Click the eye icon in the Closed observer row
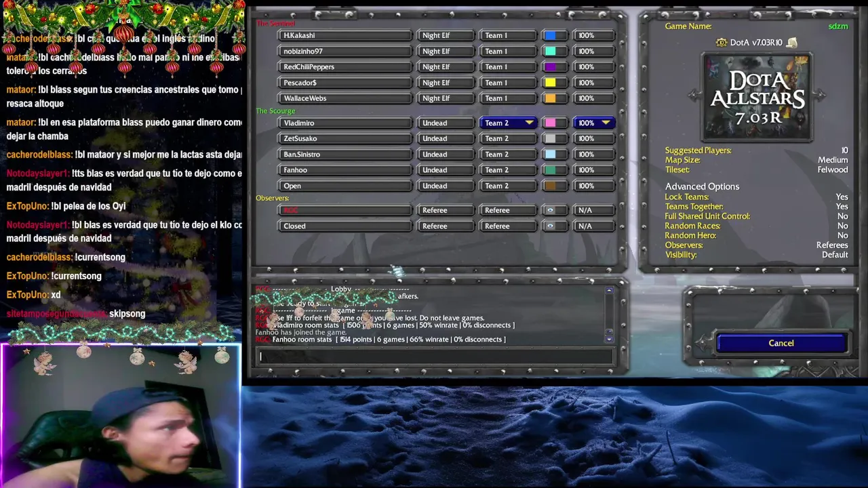Image resolution: width=868 pixels, height=488 pixels. (x=550, y=226)
